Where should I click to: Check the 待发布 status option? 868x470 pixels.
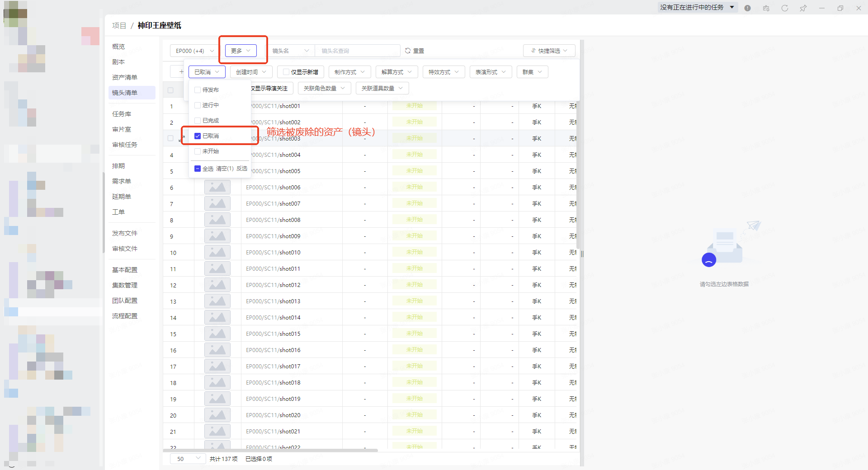198,90
